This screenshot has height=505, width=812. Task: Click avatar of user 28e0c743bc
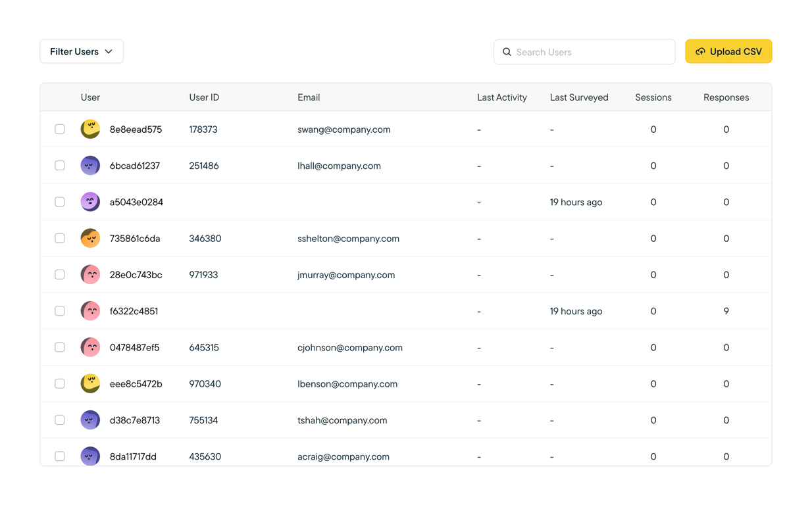[90, 275]
